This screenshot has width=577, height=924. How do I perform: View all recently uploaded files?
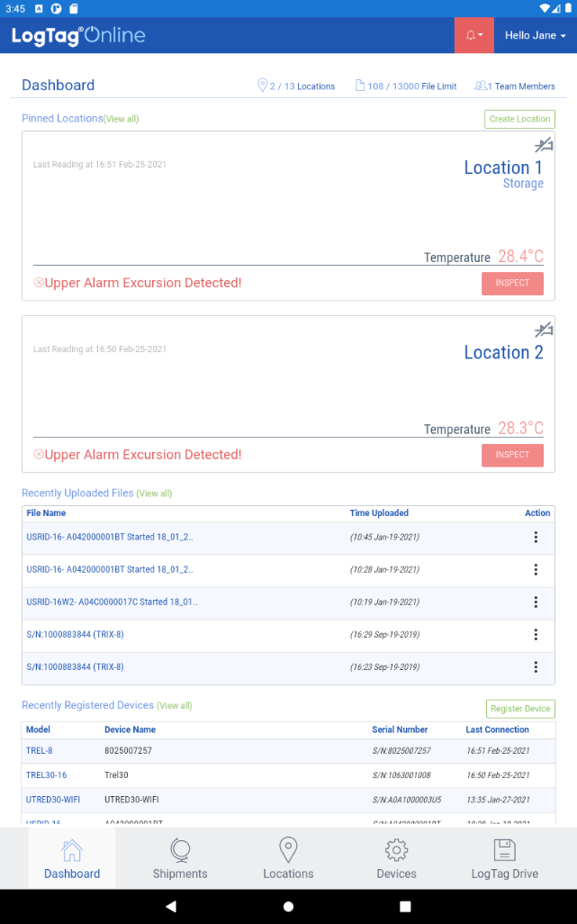154,494
